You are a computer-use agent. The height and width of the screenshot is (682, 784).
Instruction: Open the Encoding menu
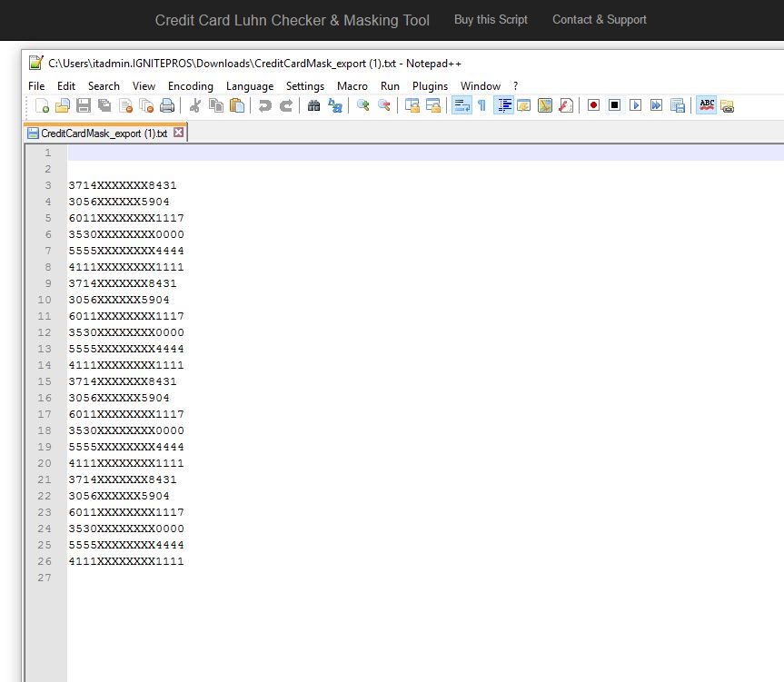pyautogui.click(x=190, y=86)
